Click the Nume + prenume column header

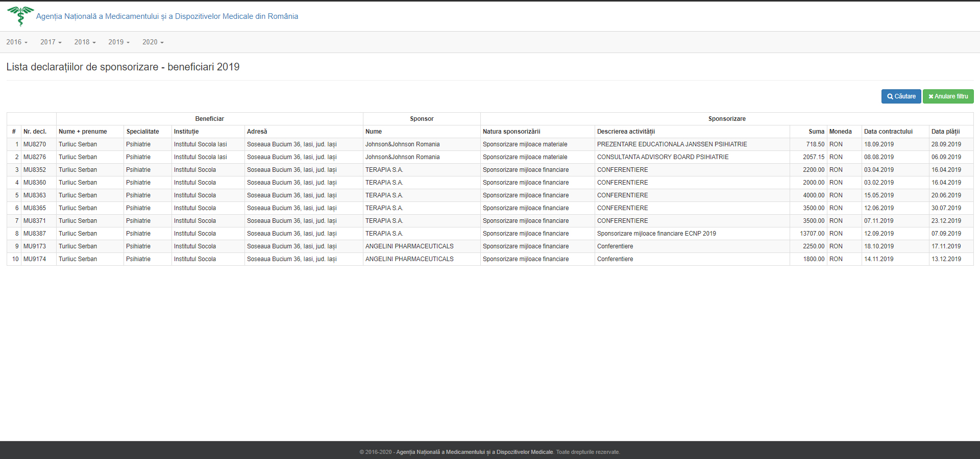(83, 132)
